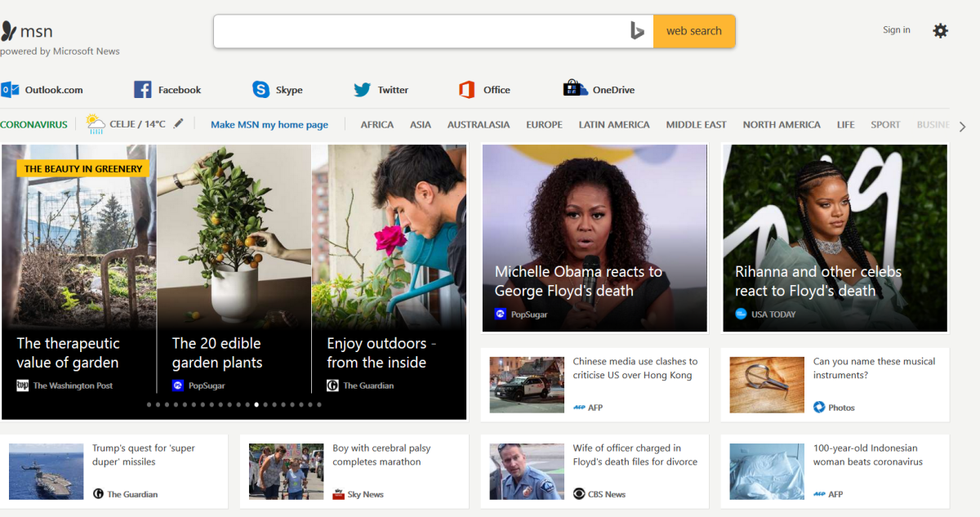Open the Twitter bird icon shortcut
The width and height of the screenshot is (980, 517).
coord(362,90)
